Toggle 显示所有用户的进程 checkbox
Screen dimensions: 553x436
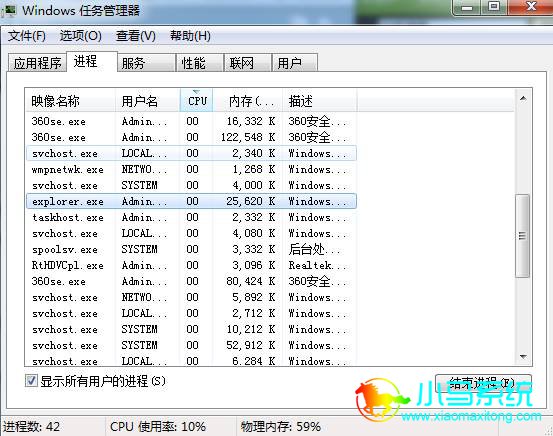(x=31, y=381)
